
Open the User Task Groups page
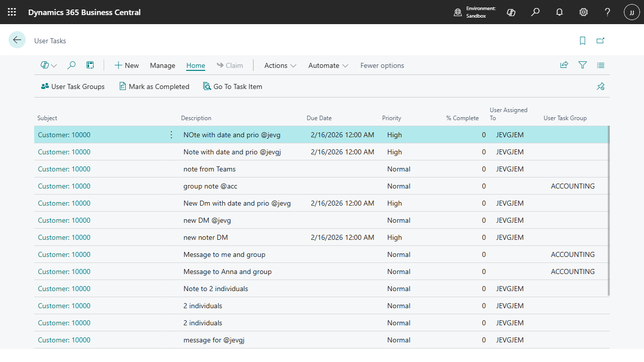(x=73, y=86)
